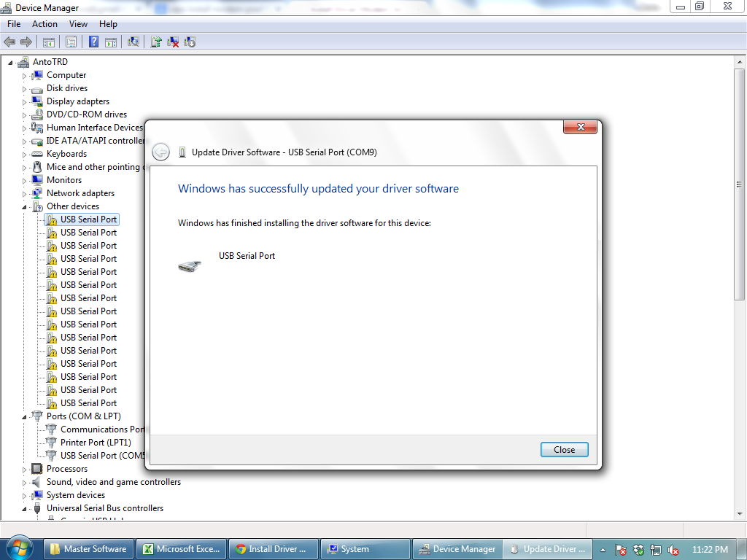This screenshot has height=560, width=747.
Task: Click the Action Center flag tray icon
Action: point(620,550)
